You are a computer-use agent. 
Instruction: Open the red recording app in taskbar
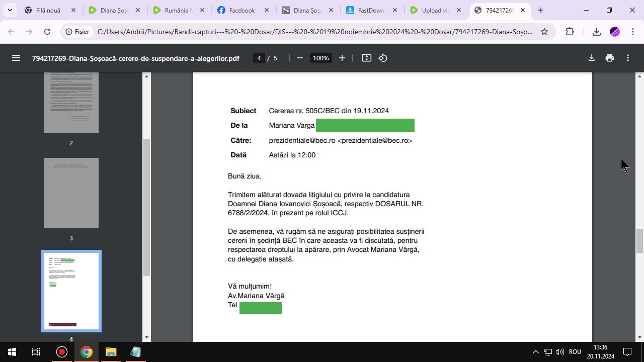tap(61, 352)
